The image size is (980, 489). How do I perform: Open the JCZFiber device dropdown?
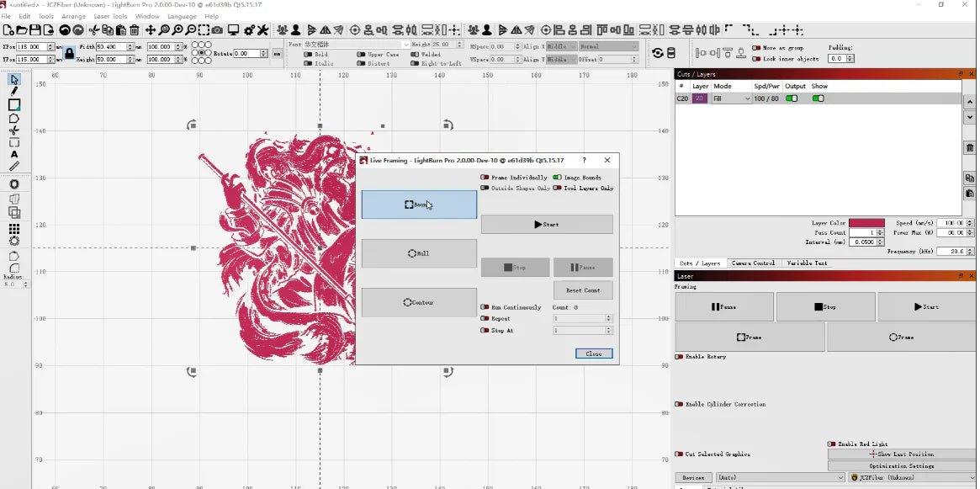(912, 477)
